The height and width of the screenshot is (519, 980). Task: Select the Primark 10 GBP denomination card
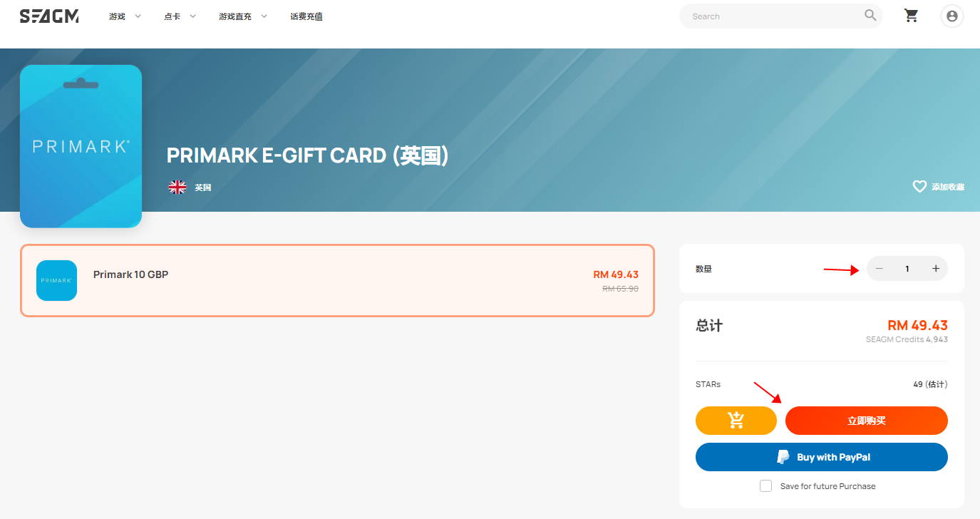click(x=337, y=280)
